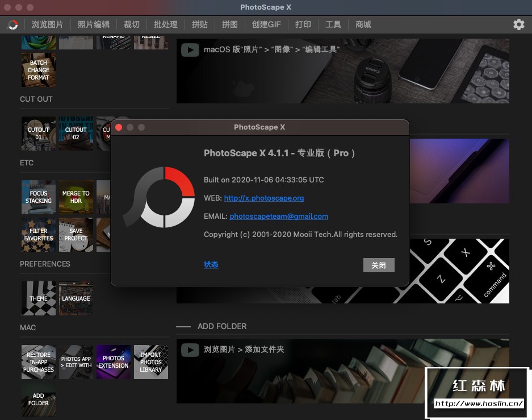The height and width of the screenshot is (420, 532).
Task: Open the Cutout 01 tutorial tile
Action: click(39, 134)
